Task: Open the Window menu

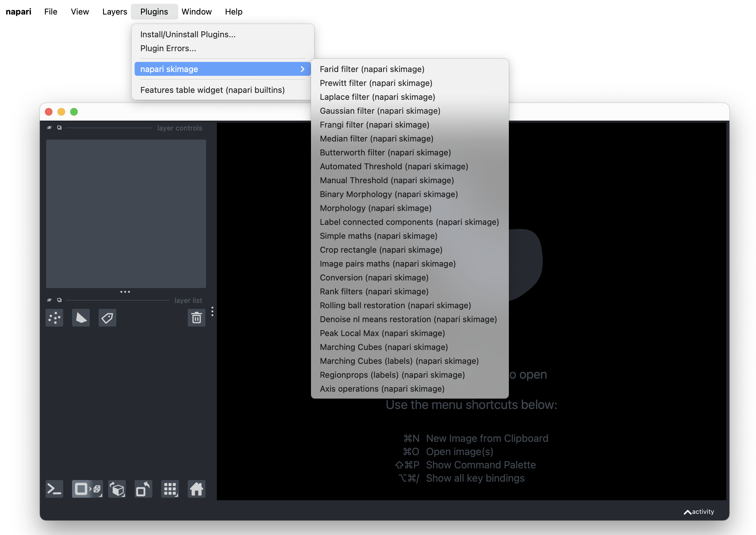Action: pos(197,11)
